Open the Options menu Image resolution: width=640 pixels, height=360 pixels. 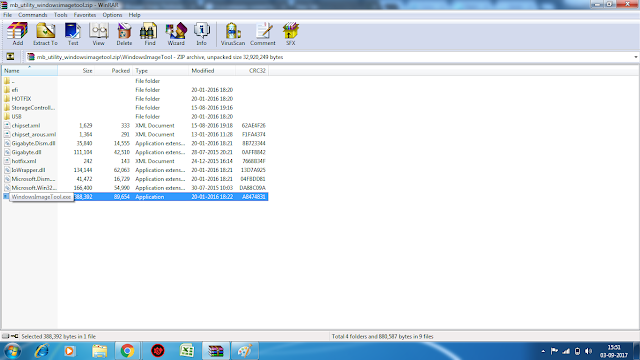[x=112, y=15]
